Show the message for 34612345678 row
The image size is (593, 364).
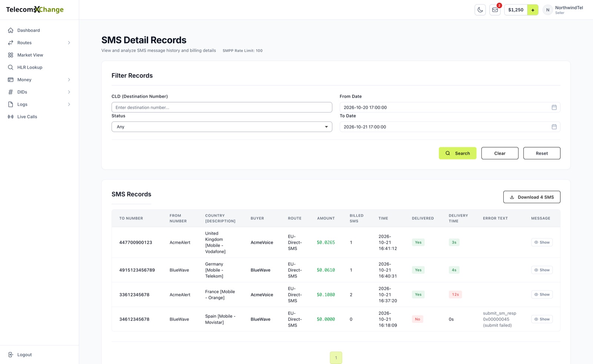(x=542, y=319)
